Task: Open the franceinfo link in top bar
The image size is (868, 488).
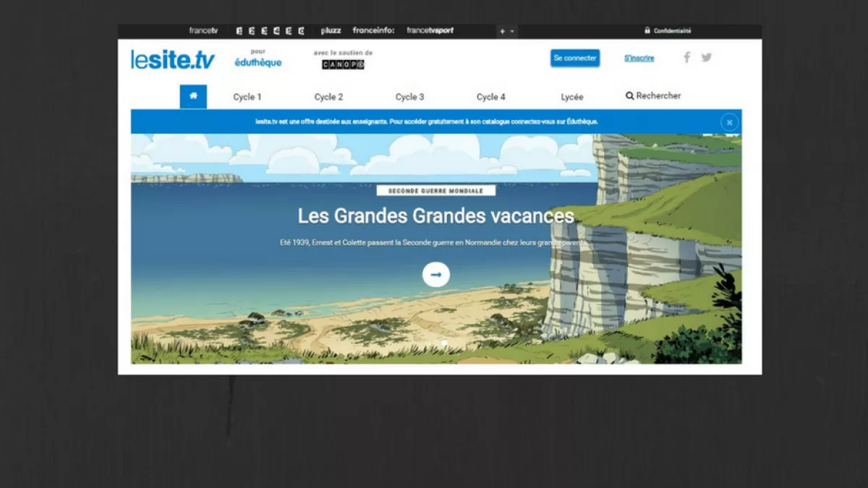Action: [373, 31]
